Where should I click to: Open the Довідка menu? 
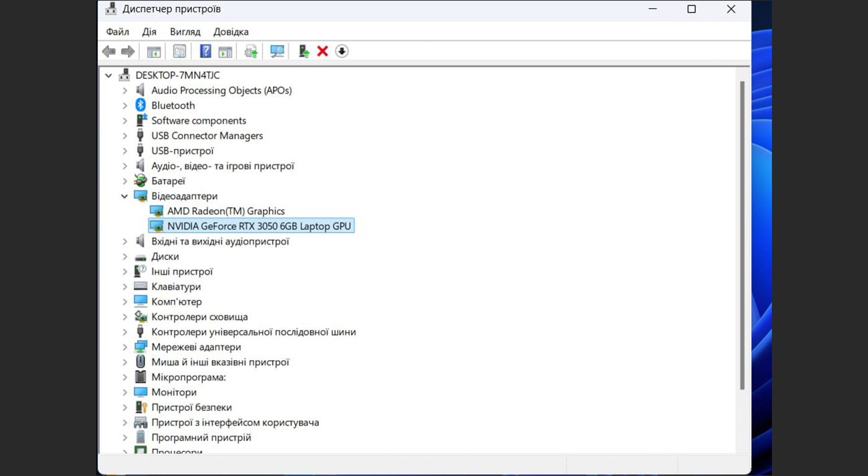[231, 32]
